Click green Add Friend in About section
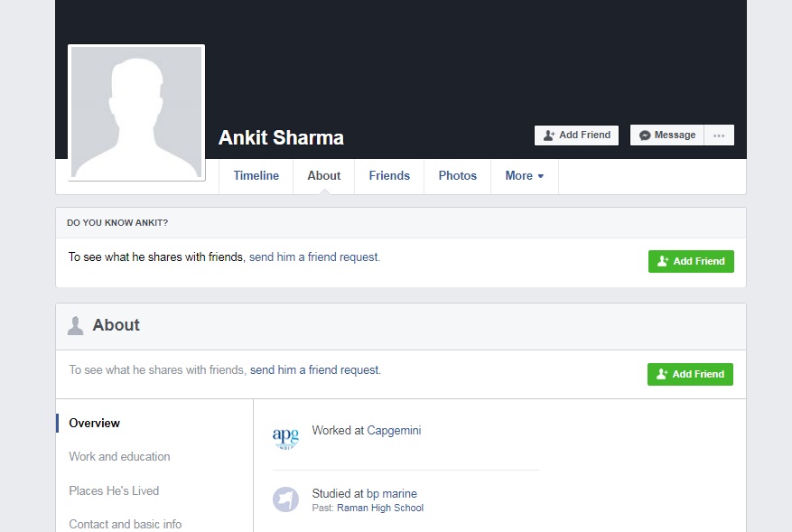The height and width of the screenshot is (532, 792). (x=690, y=375)
